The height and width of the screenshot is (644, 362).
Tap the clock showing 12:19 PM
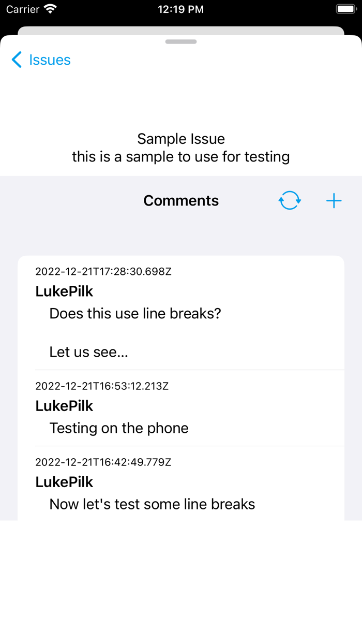tap(181, 9)
